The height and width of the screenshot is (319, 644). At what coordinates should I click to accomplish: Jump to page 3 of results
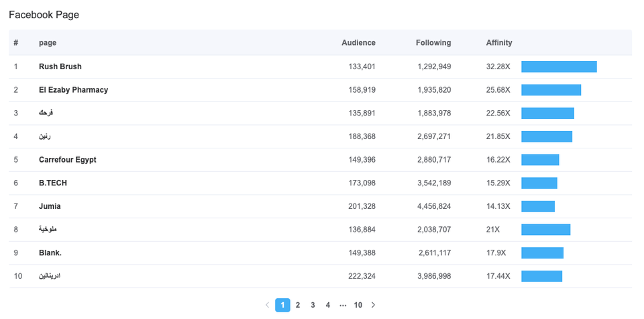coord(313,305)
